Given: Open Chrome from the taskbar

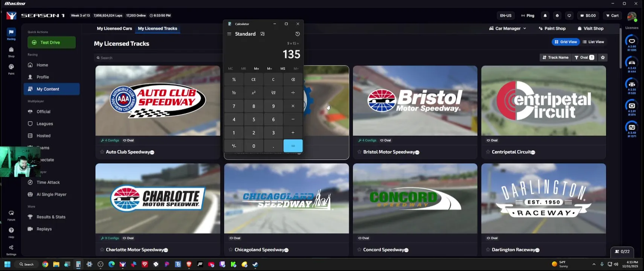Looking at the screenshot, I should (45, 264).
